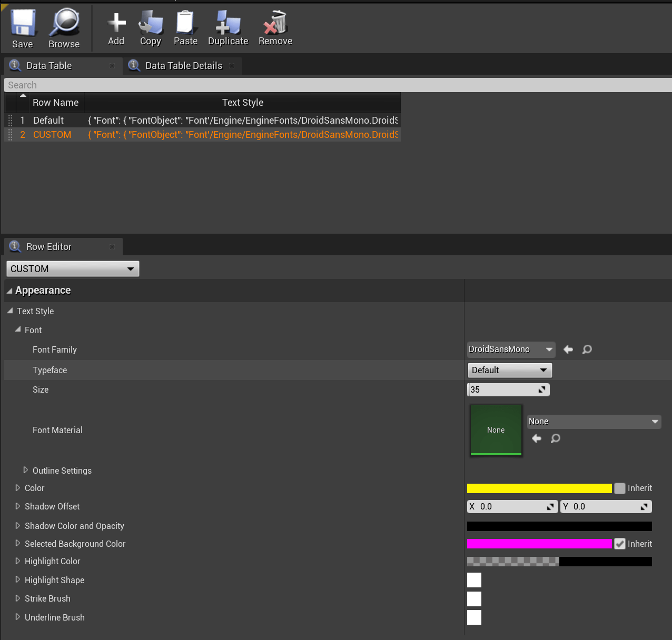The height and width of the screenshot is (640, 672).
Task: Select the CUSTOM row name
Action: click(x=52, y=135)
